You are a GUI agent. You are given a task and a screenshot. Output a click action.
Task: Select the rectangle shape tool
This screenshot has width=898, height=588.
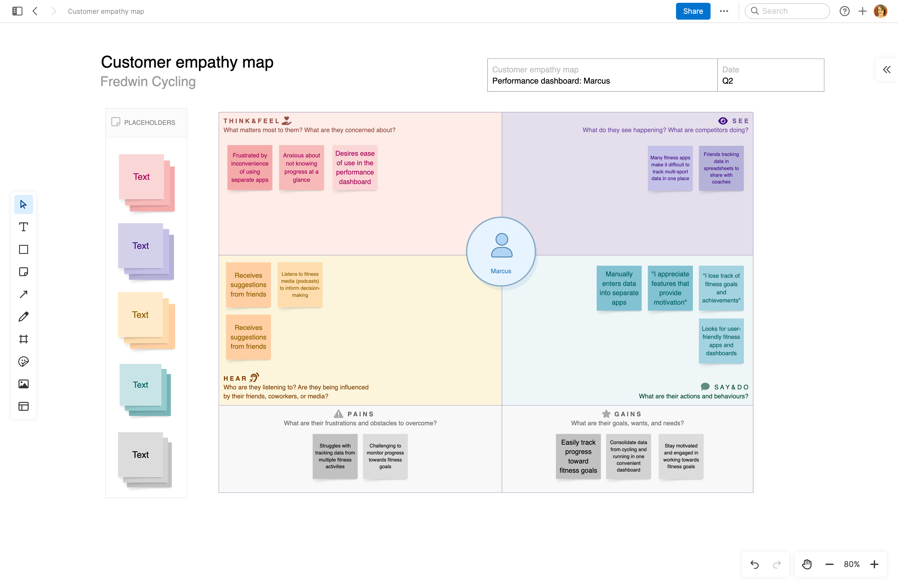[x=23, y=249]
